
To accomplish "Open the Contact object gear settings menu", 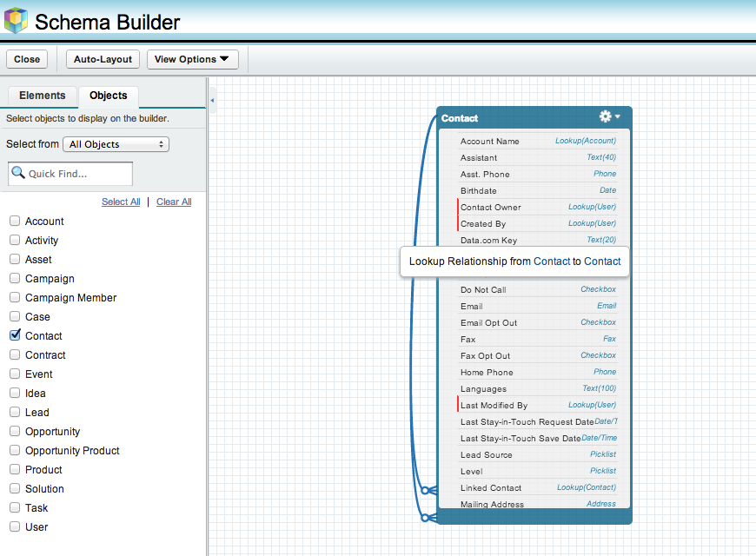I will (x=609, y=116).
